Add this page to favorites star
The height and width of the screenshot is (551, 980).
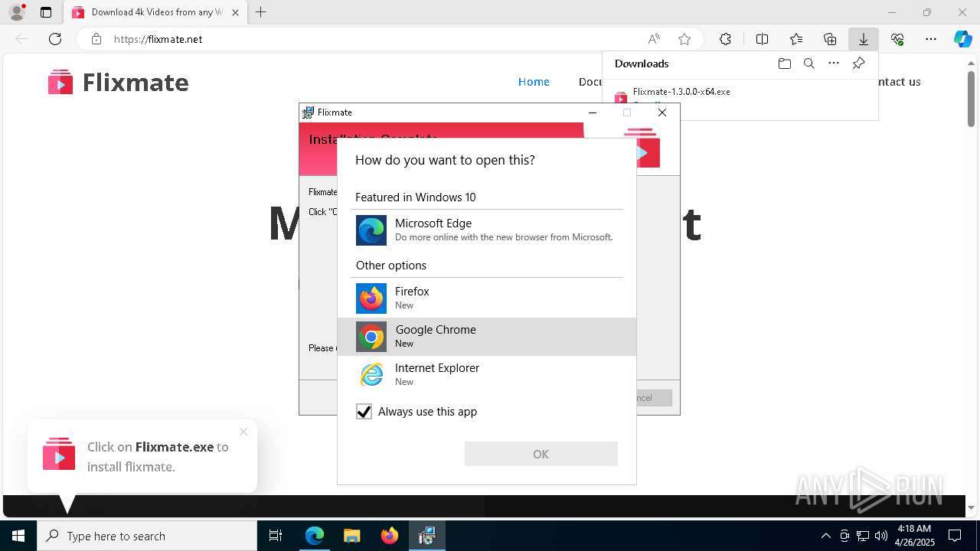point(684,39)
